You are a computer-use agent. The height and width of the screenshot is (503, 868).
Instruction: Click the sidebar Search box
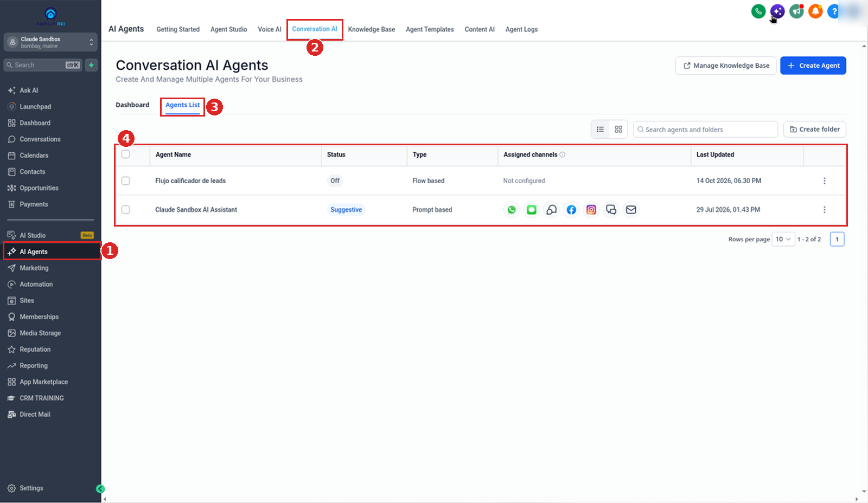[x=43, y=65]
